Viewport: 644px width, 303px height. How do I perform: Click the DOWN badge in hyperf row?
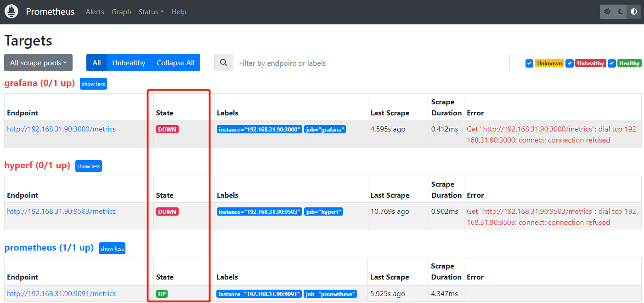point(167,212)
